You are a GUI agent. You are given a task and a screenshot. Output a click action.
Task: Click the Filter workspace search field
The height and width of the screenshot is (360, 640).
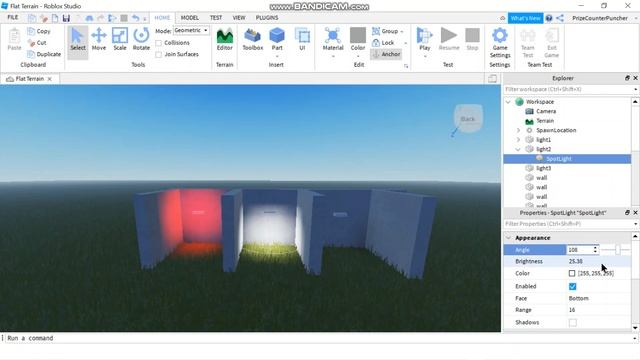point(568,89)
